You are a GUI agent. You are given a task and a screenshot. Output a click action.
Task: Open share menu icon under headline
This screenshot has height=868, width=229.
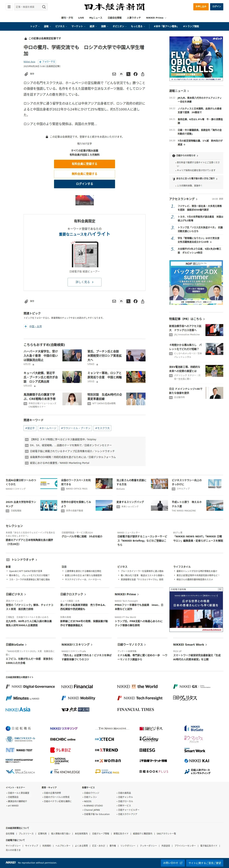[143, 74]
